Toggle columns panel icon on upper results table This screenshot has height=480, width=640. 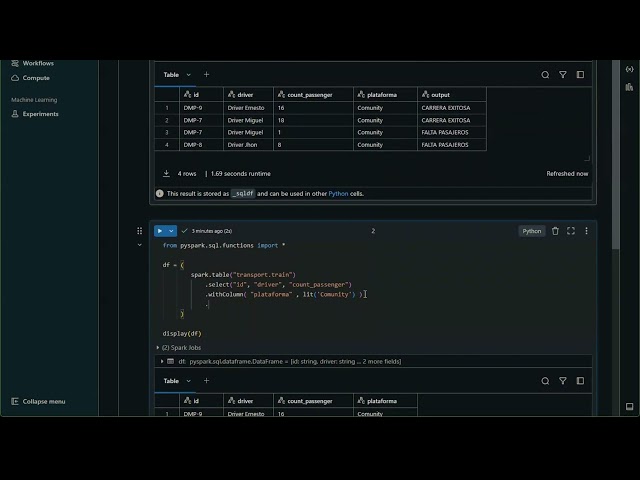pyautogui.click(x=580, y=75)
